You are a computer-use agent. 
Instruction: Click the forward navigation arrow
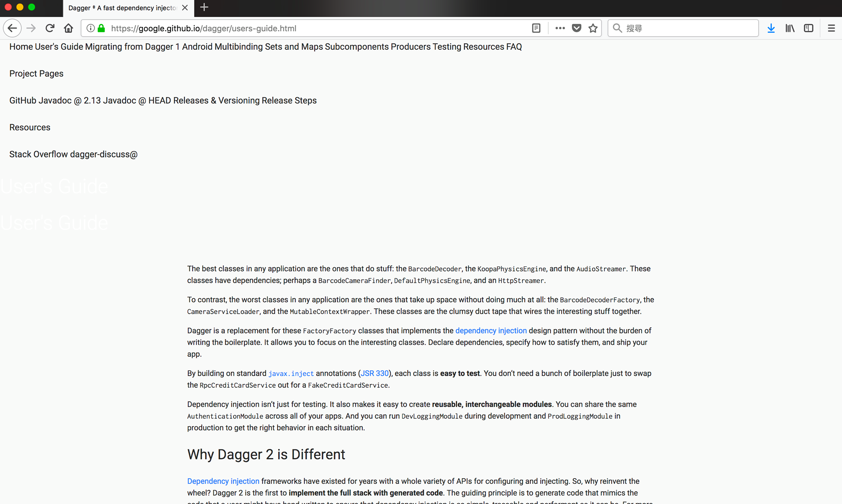tap(31, 28)
